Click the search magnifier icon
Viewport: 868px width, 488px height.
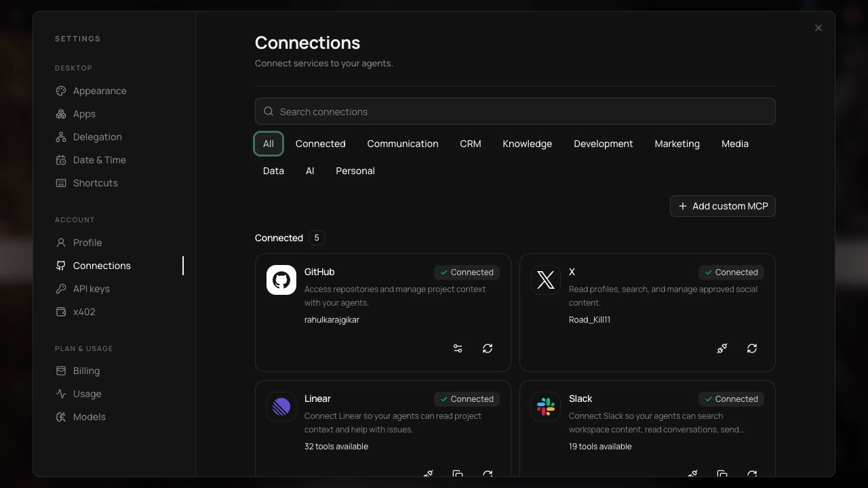[269, 111]
